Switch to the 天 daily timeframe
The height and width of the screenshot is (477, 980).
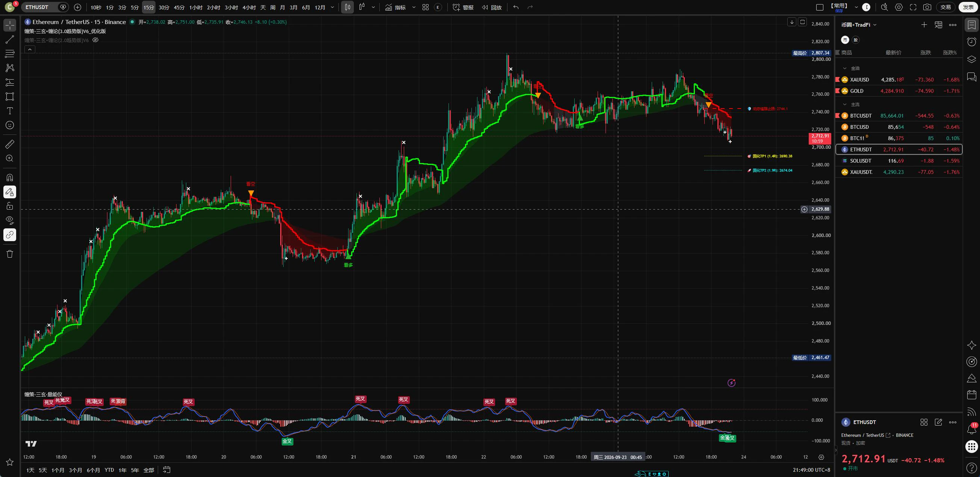[x=263, y=7]
